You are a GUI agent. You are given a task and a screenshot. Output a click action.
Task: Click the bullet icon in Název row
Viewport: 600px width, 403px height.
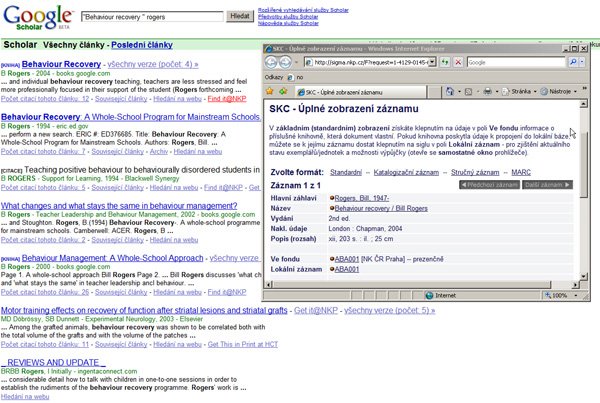tap(332, 209)
